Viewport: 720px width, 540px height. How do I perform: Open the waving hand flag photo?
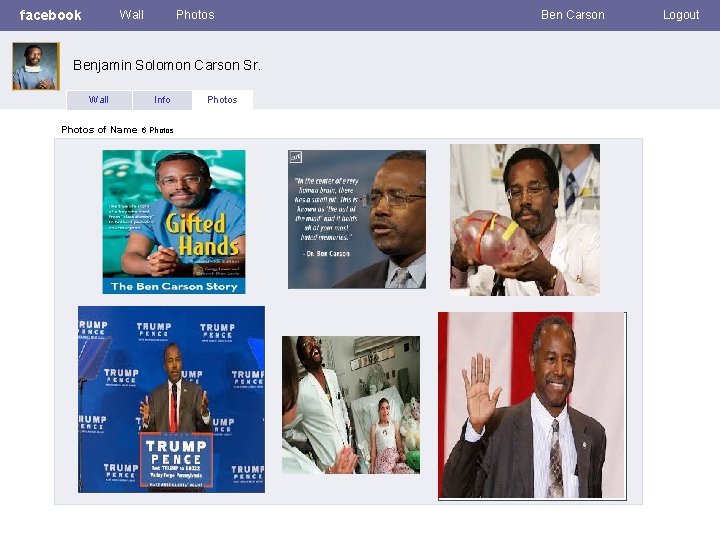(x=532, y=406)
